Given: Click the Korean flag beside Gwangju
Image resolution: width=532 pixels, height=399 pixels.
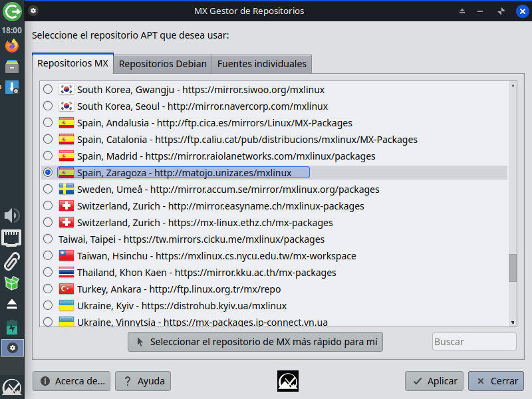Looking at the screenshot, I should click(x=66, y=90).
